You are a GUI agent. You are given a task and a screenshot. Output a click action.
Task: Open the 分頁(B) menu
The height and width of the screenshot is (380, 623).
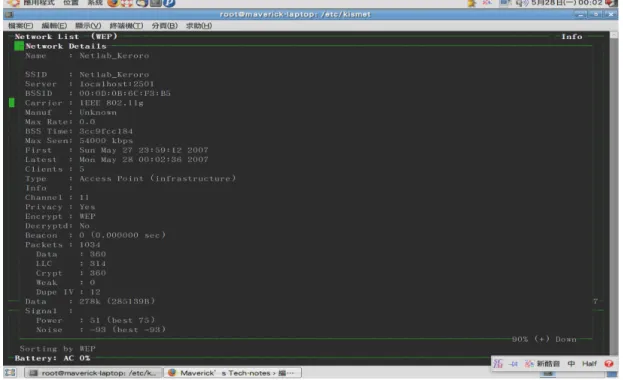pyautogui.click(x=164, y=26)
